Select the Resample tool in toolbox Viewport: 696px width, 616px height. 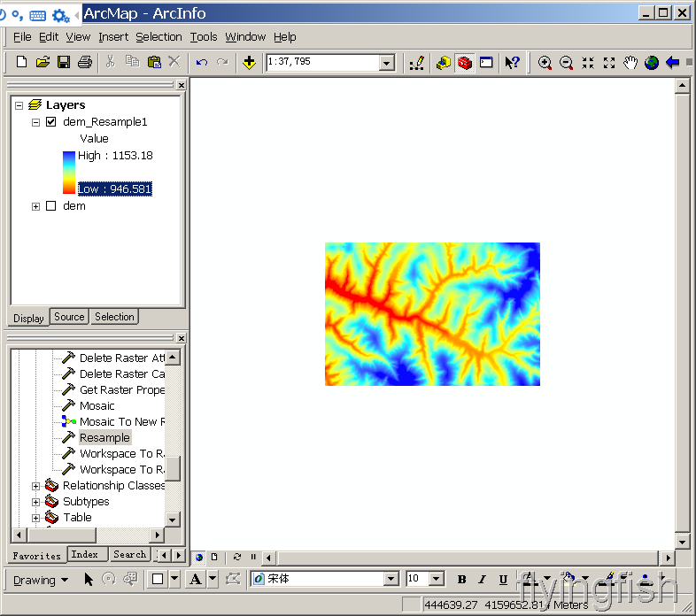coord(104,438)
